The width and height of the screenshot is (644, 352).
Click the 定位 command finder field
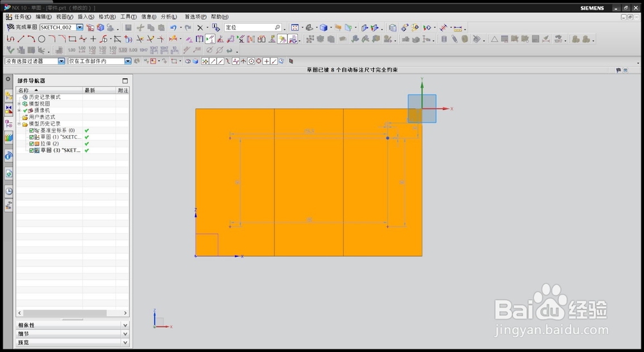[x=253, y=28]
